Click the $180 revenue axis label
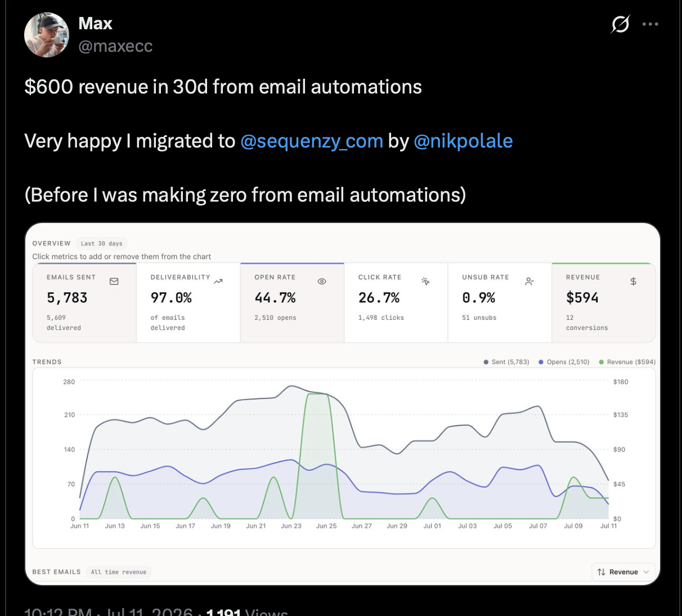 coord(621,382)
